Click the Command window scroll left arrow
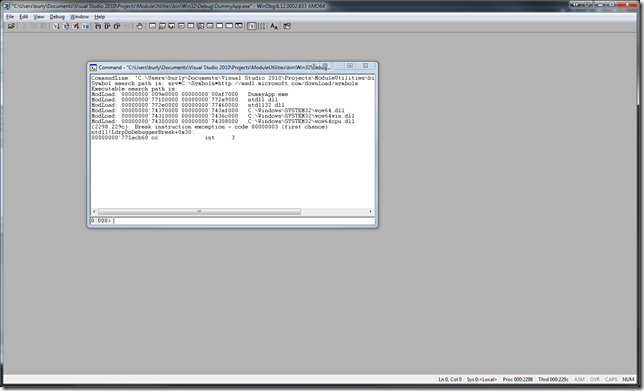 coord(94,212)
